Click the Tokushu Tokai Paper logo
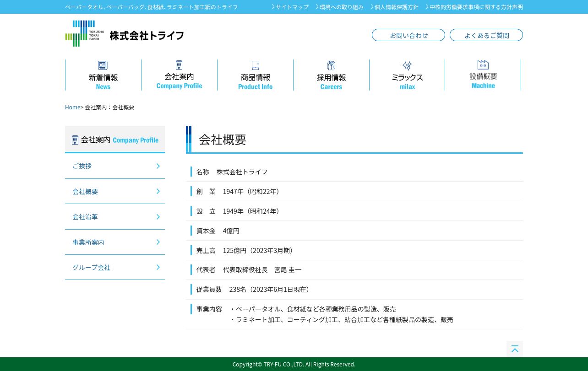Viewport: 588px width, 371px height. coord(84,33)
